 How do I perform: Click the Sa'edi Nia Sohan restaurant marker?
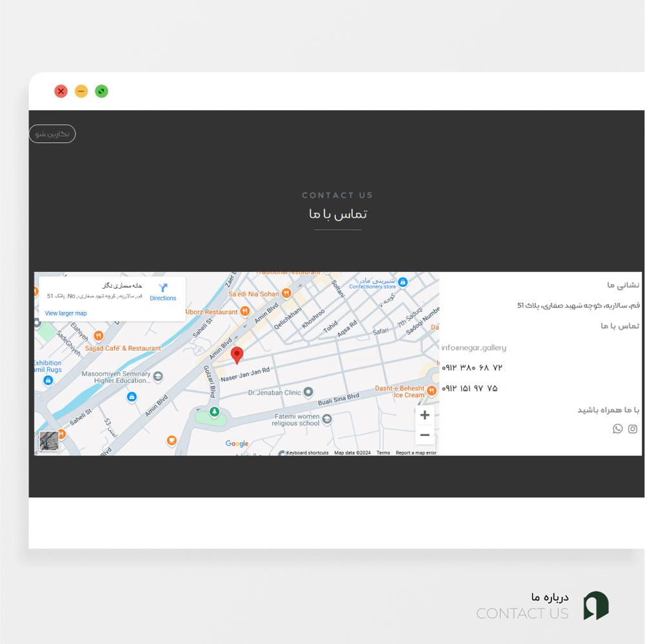(286, 293)
